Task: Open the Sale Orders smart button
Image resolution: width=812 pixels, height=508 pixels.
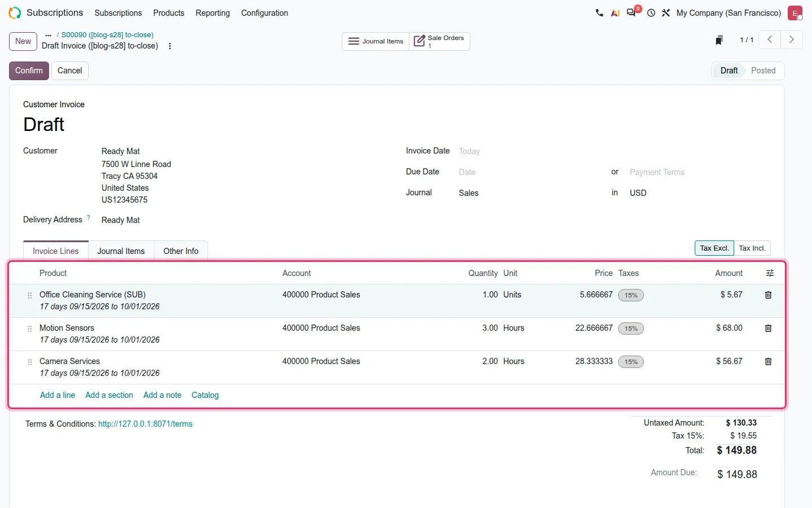Action: pyautogui.click(x=439, y=41)
